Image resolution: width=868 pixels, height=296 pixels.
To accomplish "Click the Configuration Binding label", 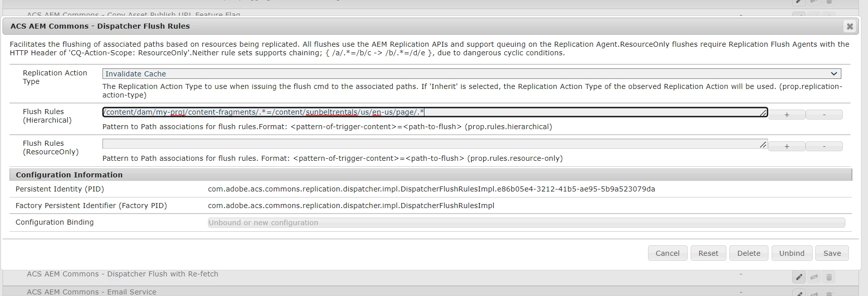I will 55,222.
